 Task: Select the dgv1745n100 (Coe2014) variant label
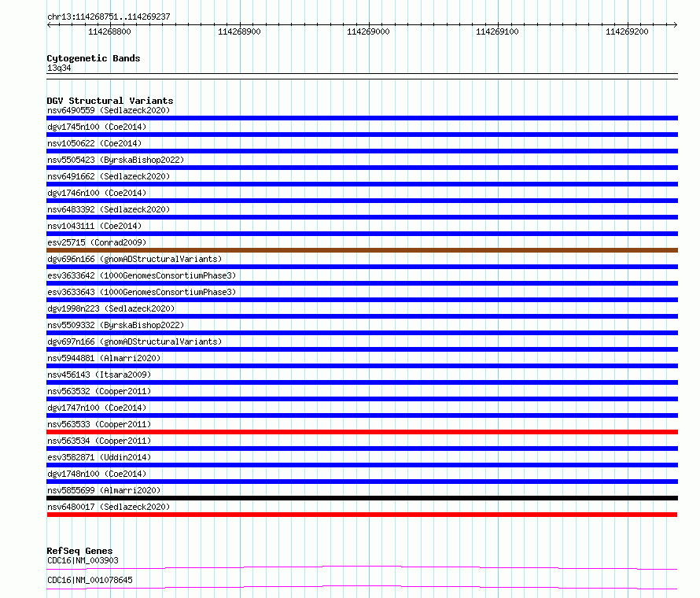(x=97, y=127)
